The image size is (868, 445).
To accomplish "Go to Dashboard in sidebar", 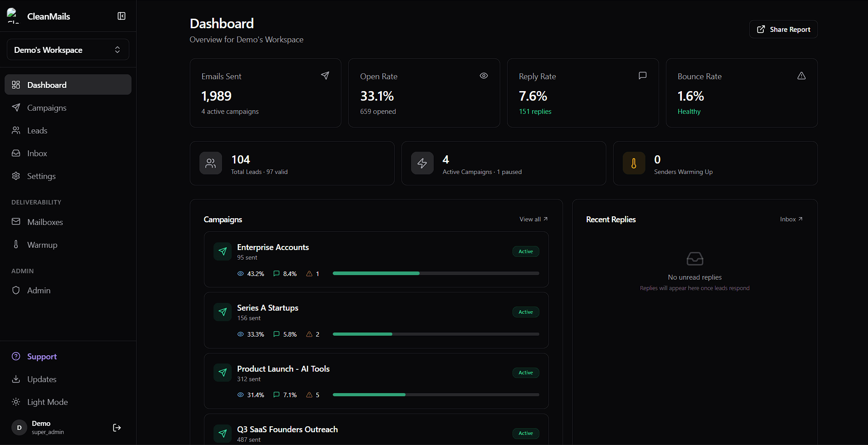I will pos(68,85).
